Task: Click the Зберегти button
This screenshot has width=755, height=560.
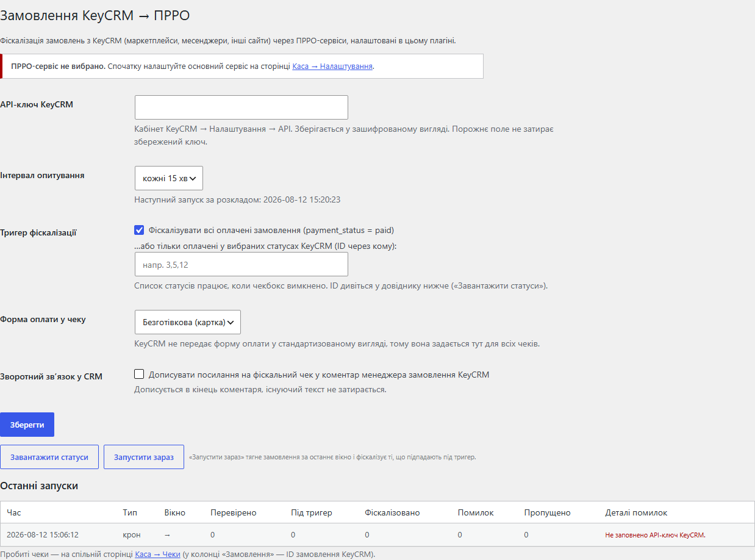Action: coord(27,425)
